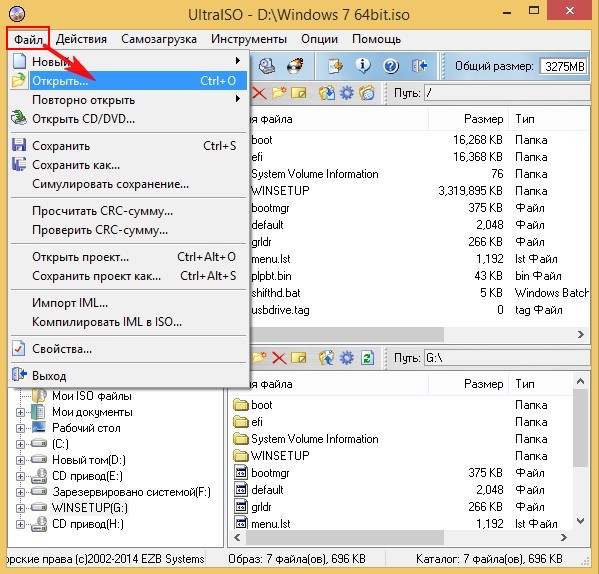Click new folder icon in image toolbar
The image size is (599, 574).
(279, 92)
